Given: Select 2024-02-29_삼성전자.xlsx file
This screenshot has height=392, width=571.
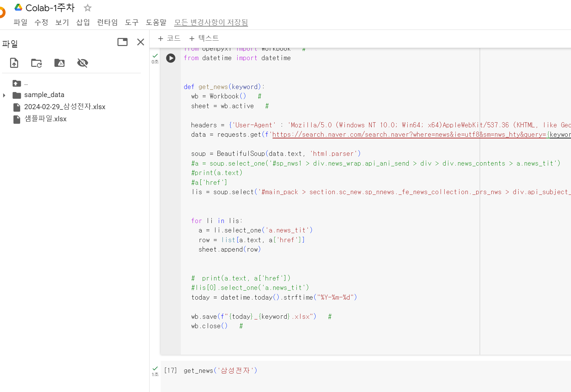Looking at the screenshot, I should tap(65, 107).
